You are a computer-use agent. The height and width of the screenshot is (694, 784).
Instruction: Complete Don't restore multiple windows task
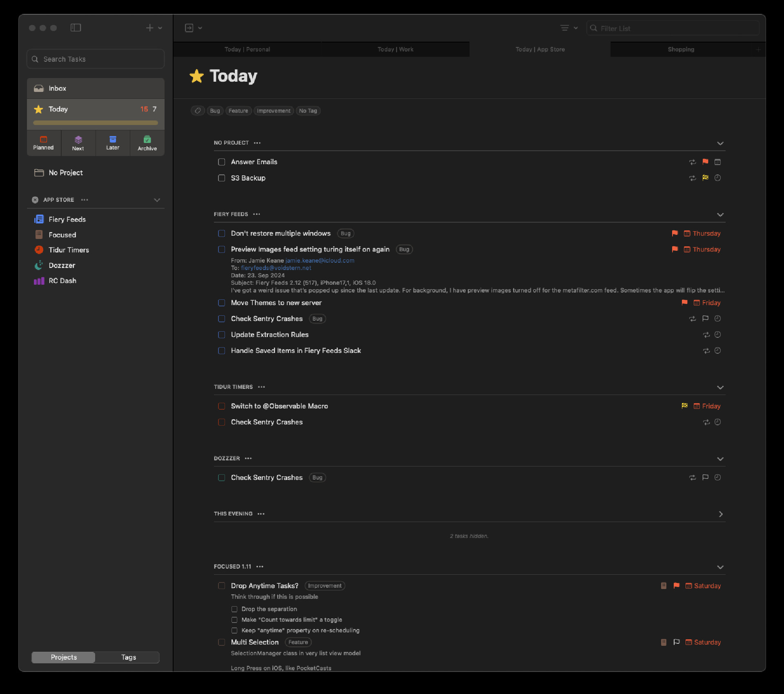pos(221,233)
